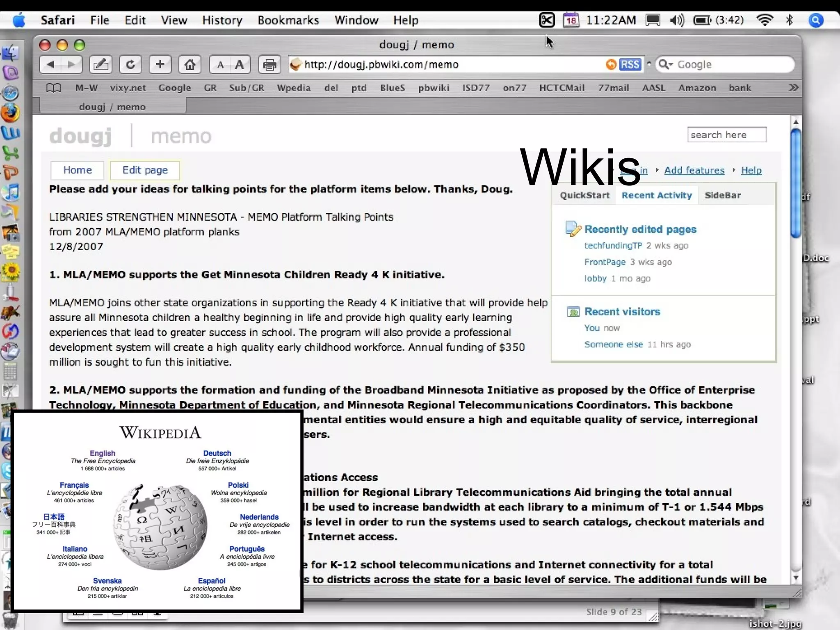Screen dimensions: 840x630
Task: Open the File menu
Action: tap(100, 20)
